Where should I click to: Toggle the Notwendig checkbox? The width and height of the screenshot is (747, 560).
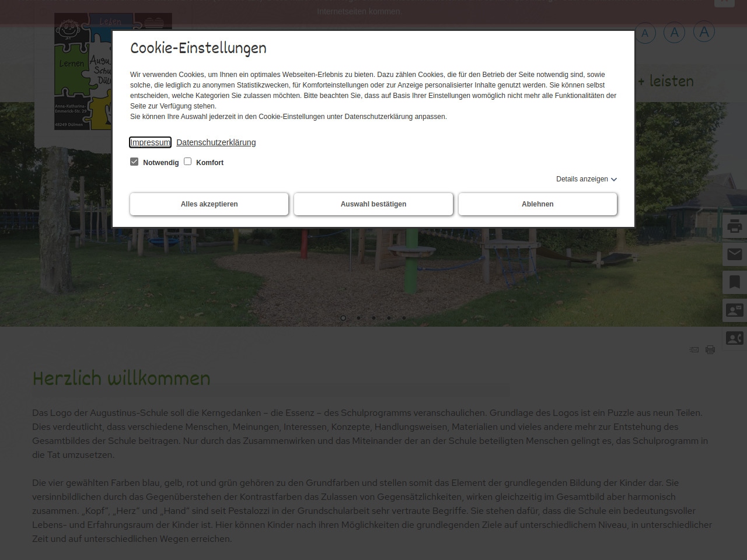(134, 162)
